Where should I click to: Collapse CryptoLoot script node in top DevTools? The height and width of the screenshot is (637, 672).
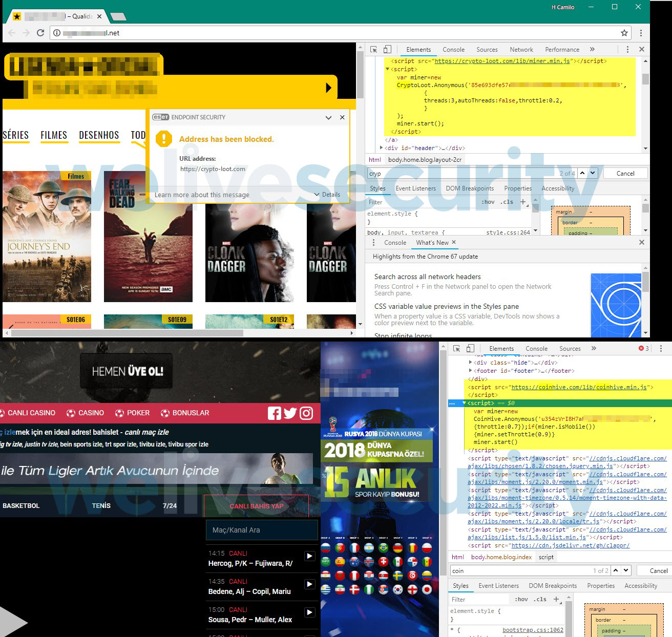point(387,69)
